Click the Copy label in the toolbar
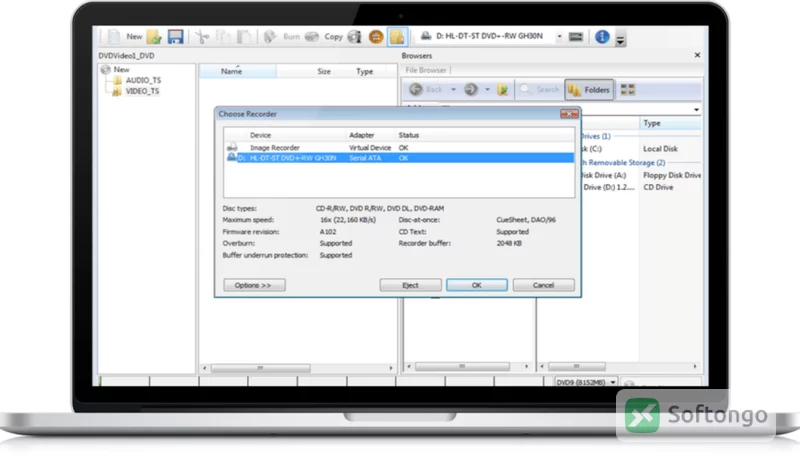This screenshot has height=456, width=800. point(334,37)
